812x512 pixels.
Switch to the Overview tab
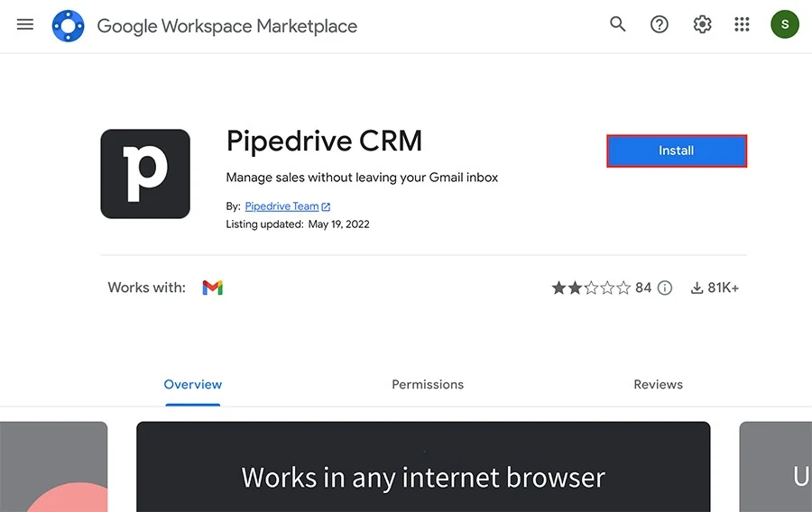coord(192,385)
